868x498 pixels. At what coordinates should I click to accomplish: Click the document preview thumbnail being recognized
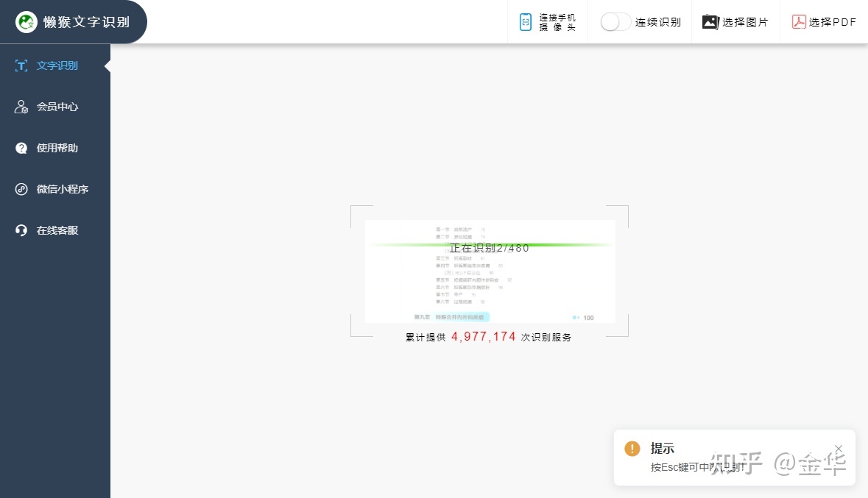[490, 271]
